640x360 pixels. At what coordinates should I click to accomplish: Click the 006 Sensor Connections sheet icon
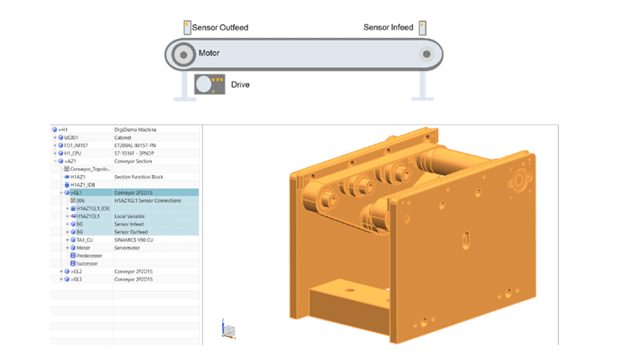73,200
